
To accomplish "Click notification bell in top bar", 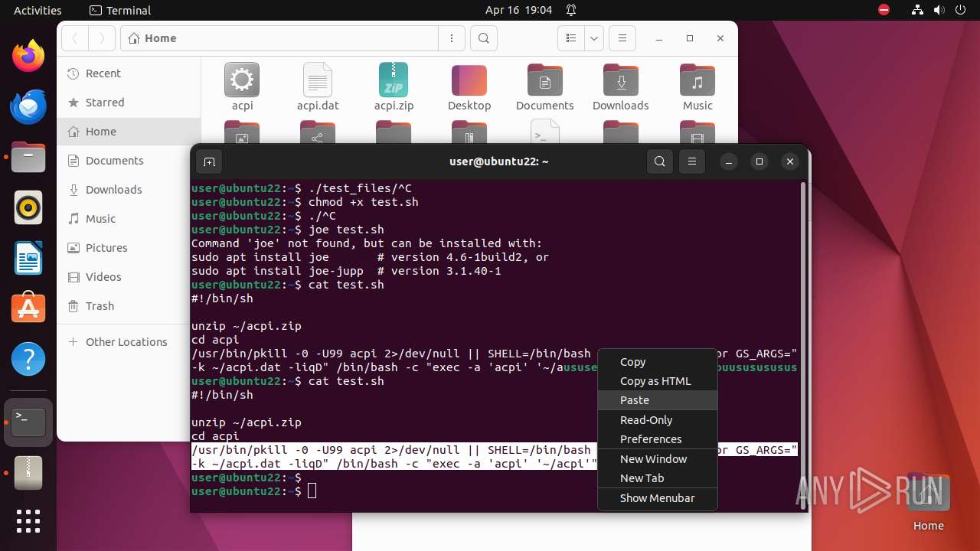I will (x=571, y=10).
